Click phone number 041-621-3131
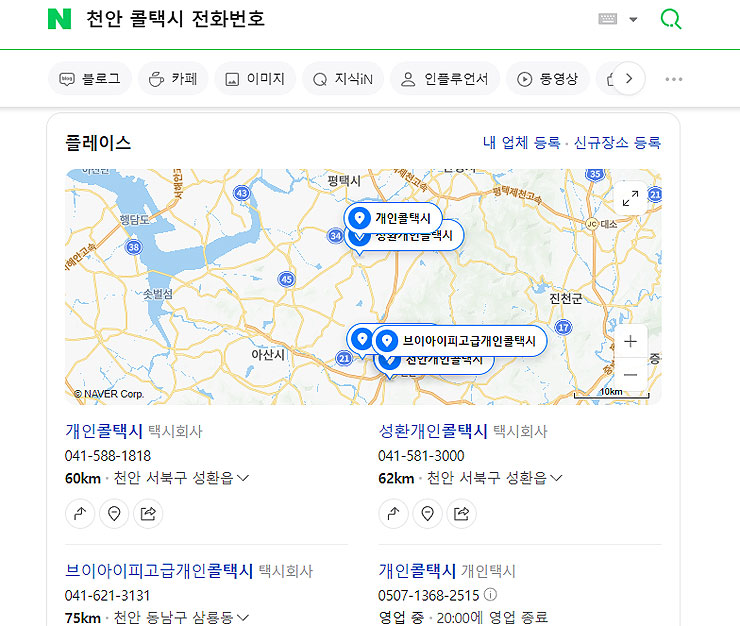The width and height of the screenshot is (740, 626). click(107, 595)
